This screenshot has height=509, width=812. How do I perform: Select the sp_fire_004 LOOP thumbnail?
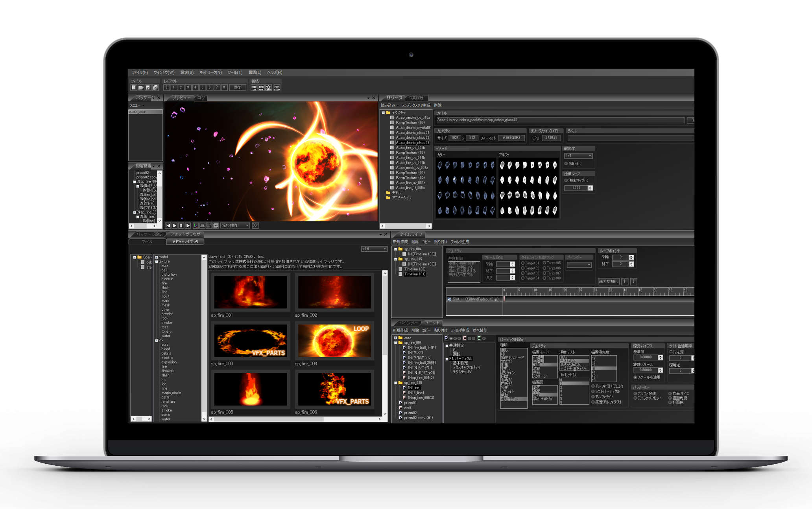[x=334, y=341]
